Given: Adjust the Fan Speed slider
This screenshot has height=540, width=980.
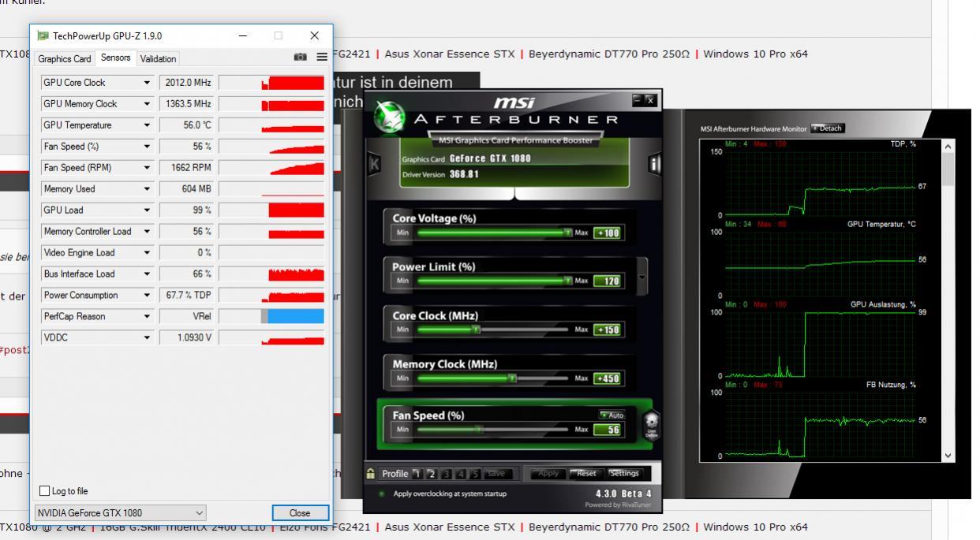Looking at the screenshot, I should pos(492,430).
